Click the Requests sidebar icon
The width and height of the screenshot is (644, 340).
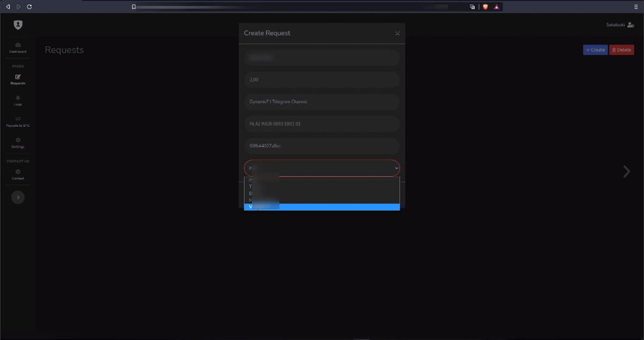pos(18,79)
